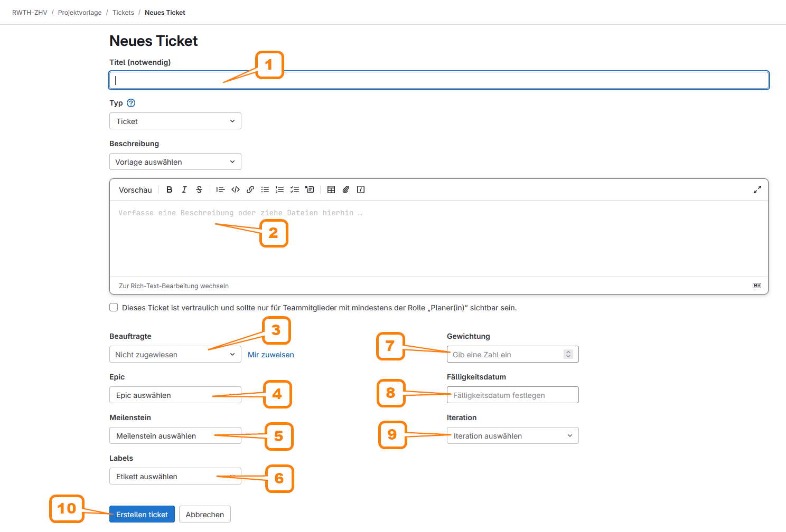Add a checklist task list

tap(295, 189)
